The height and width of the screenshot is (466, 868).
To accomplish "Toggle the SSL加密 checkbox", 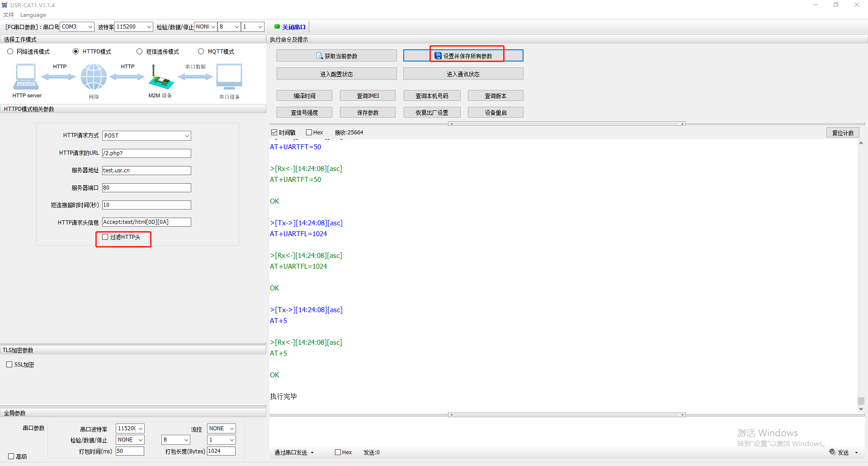I will [9, 365].
